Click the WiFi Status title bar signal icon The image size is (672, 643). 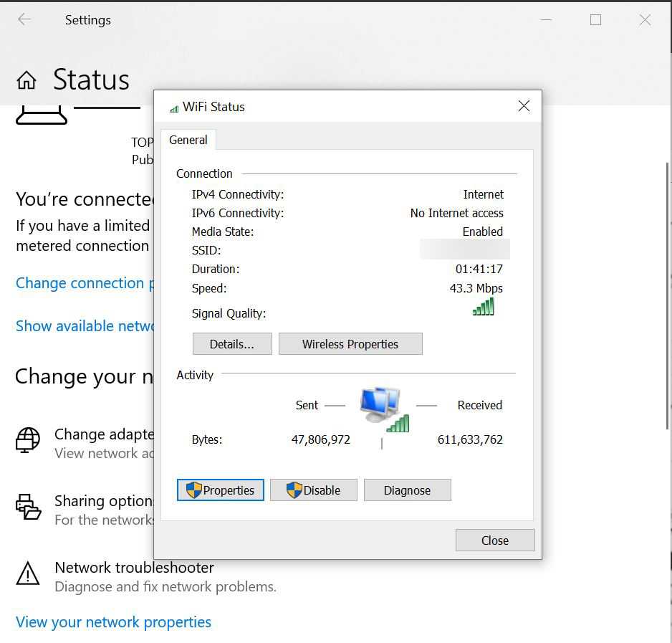(173, 108)
